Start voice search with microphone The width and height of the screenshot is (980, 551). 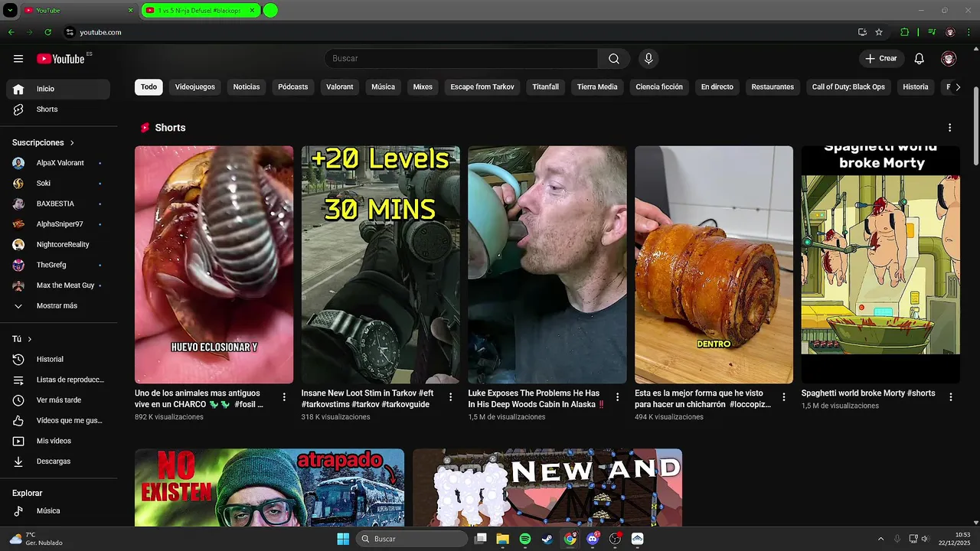(x=648, y=59)
